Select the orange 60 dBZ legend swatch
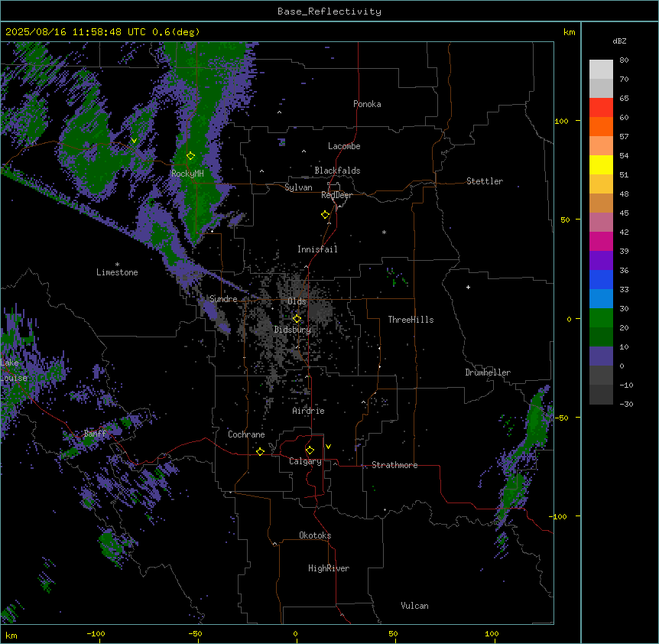Viewport: 659px width, 644px height. click(x=601, y=126)
